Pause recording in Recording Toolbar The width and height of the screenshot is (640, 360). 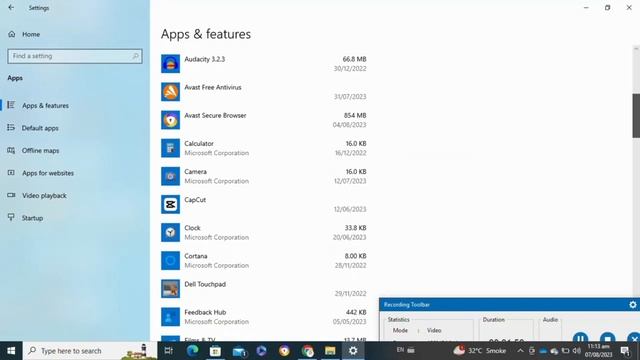[580, 338]
